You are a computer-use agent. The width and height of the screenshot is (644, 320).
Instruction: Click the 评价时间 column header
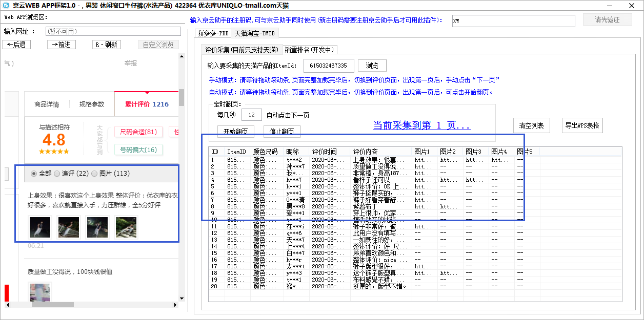coord(331,152)
